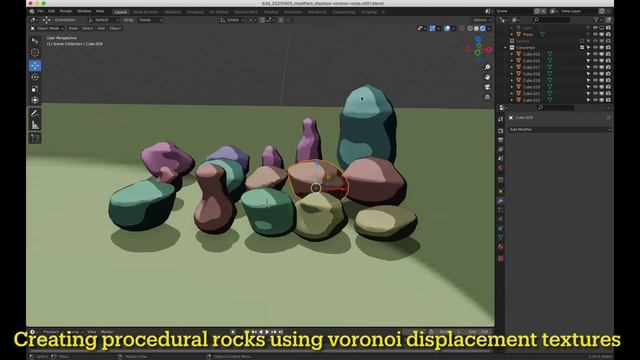The width and height of the screenshot is (640, 360).
Task: Open the Render properties tab
Action: pos(501,131)
